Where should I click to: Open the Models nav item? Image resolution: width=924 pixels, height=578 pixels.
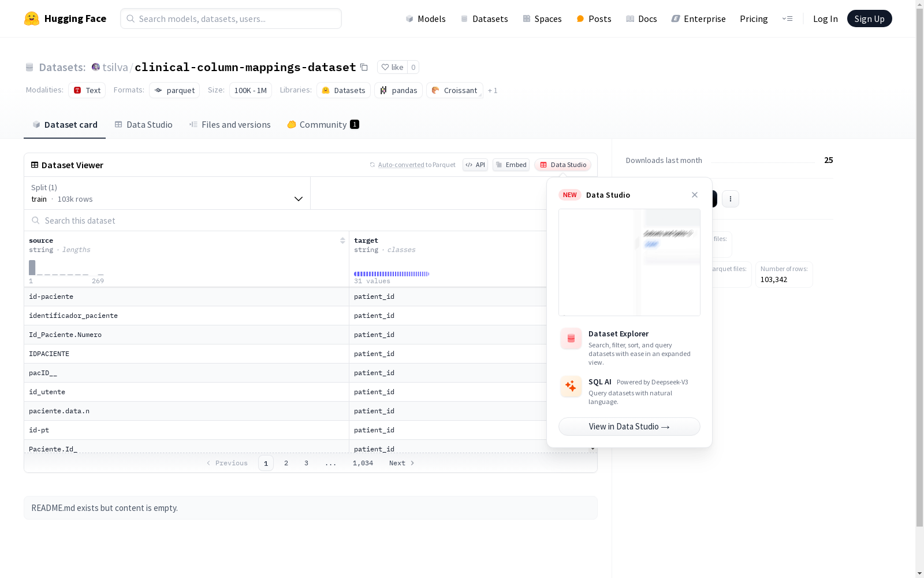tap(426, 18)
